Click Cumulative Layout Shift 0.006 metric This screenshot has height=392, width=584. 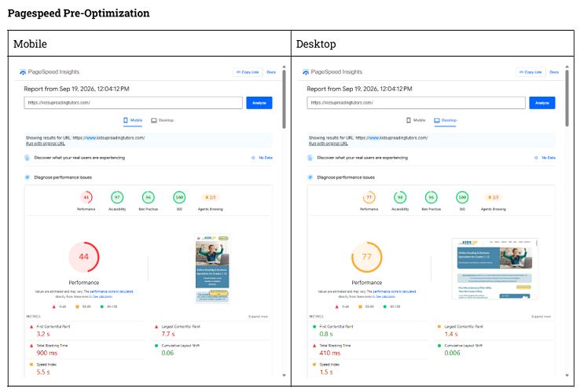(495, 350)
